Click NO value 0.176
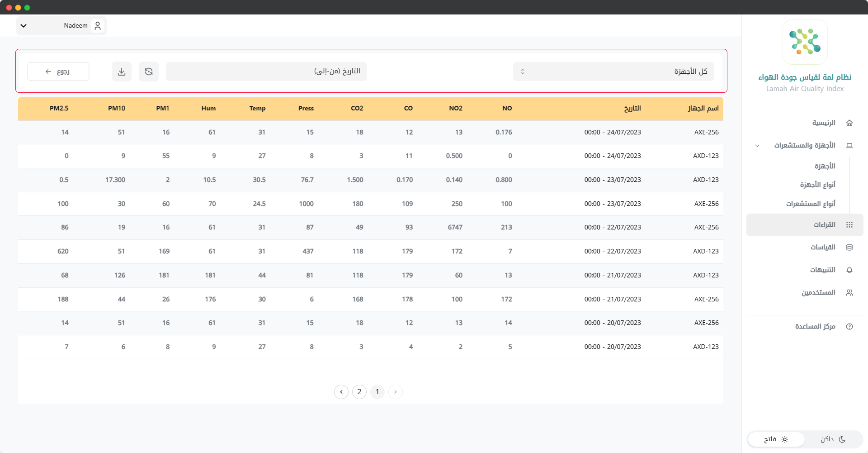This screenshot has width=868, height=453. (x=504, y=133)
